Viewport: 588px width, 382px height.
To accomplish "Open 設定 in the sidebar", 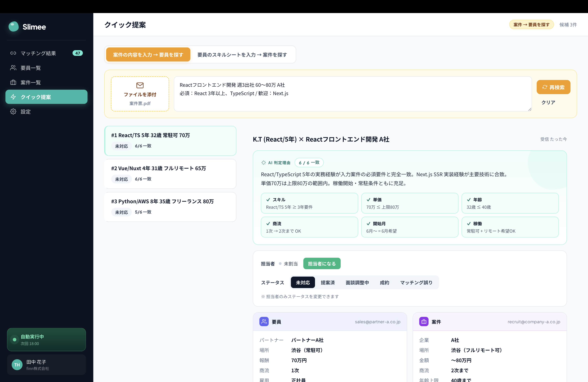I will (x=46, y=111).
